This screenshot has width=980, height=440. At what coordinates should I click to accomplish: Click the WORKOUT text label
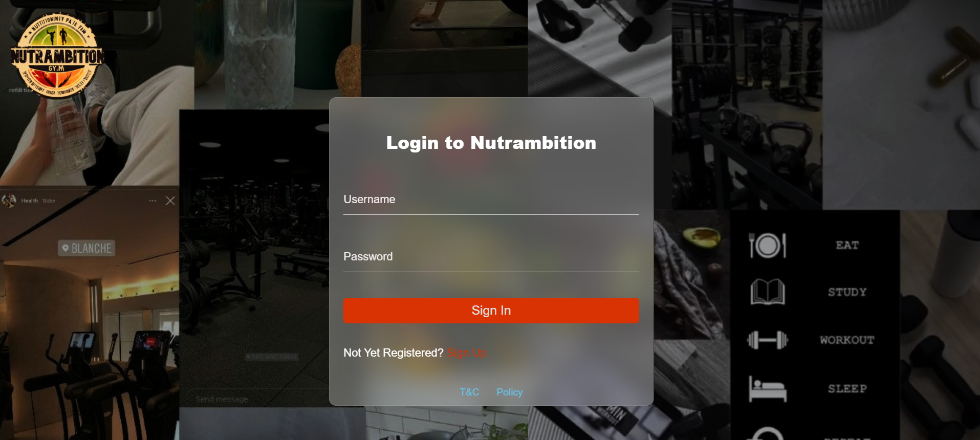click(x=847, y=340)
